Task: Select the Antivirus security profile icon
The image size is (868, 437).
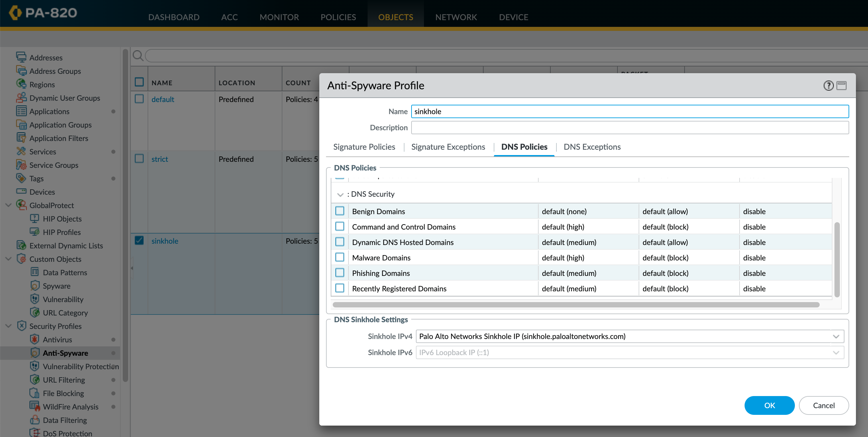Action: [x=35, y=339]
